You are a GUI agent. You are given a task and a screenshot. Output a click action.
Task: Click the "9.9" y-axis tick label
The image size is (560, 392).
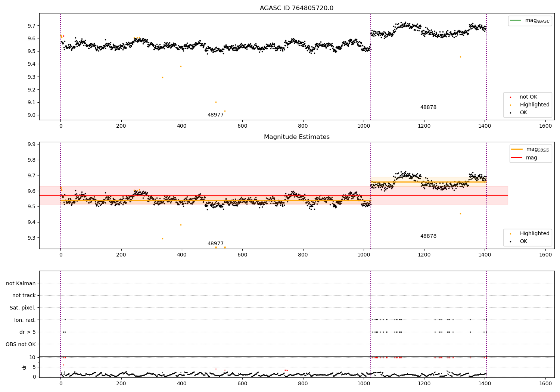(31, 144)
